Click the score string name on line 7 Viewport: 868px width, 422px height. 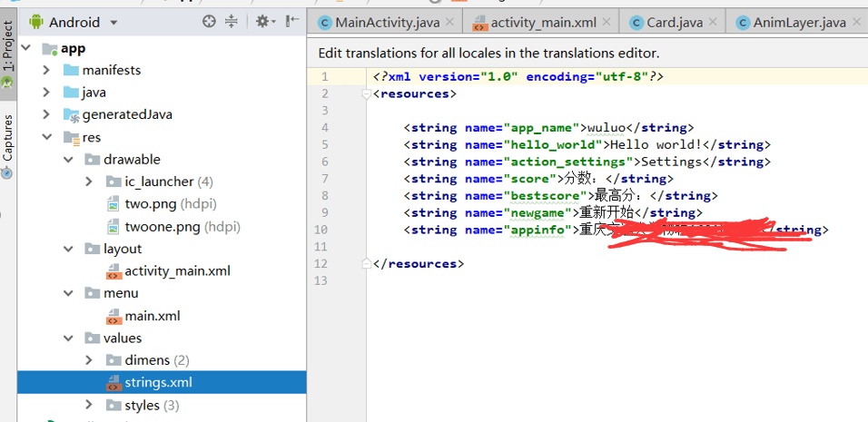(529, 179)
